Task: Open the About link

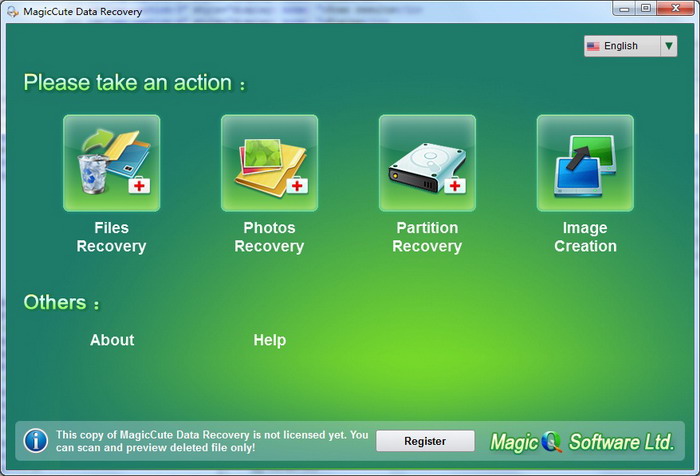Action: click(112, 340)
